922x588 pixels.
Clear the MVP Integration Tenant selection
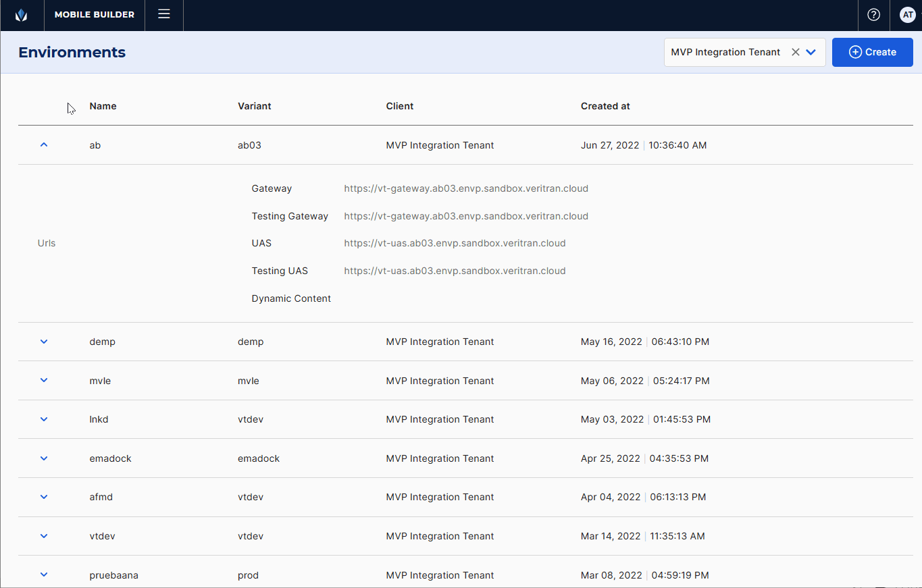[x=795, y=52]
